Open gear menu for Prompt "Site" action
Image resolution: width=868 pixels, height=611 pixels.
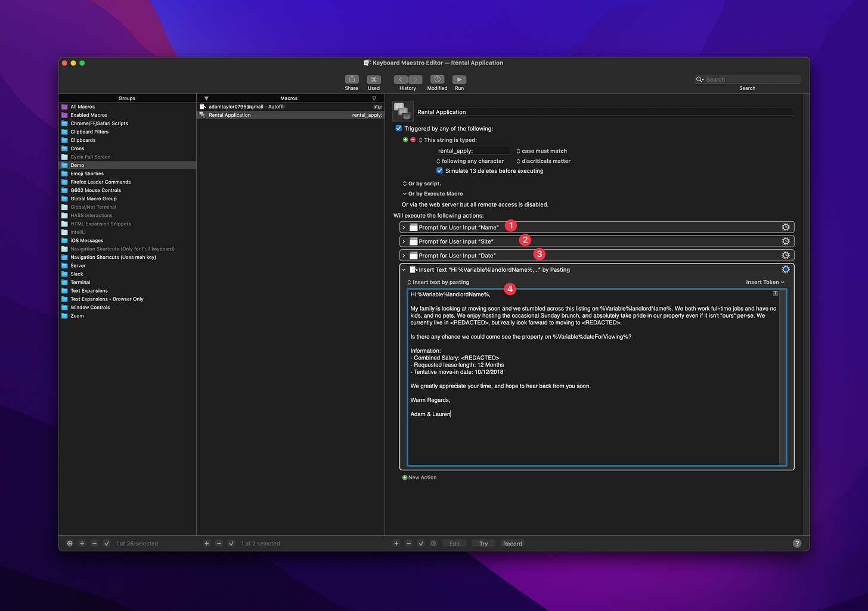tap(786, 241)
